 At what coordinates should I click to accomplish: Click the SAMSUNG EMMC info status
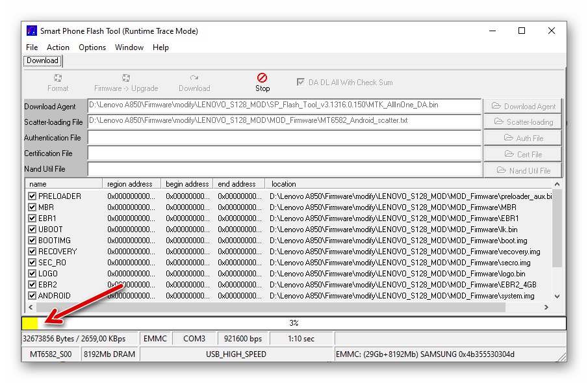pos(426,354)
